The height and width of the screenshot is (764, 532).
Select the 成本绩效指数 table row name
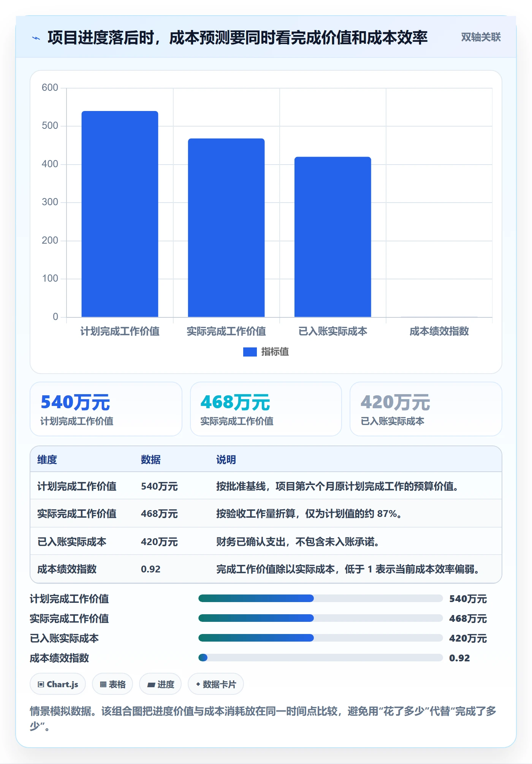(x=67, y=569)
